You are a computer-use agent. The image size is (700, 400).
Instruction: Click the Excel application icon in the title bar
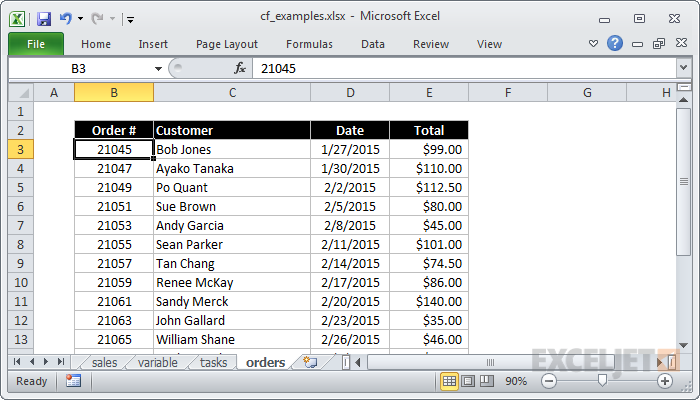tap(17, 19)
